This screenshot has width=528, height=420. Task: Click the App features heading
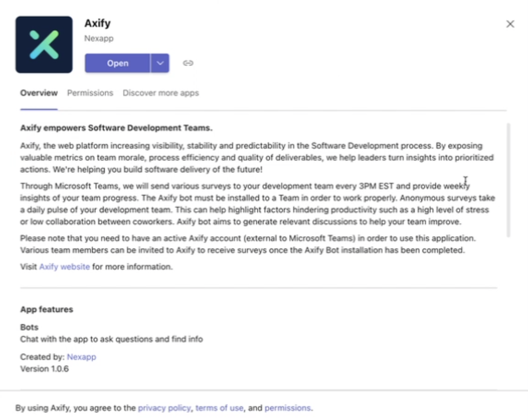point(46,310)
